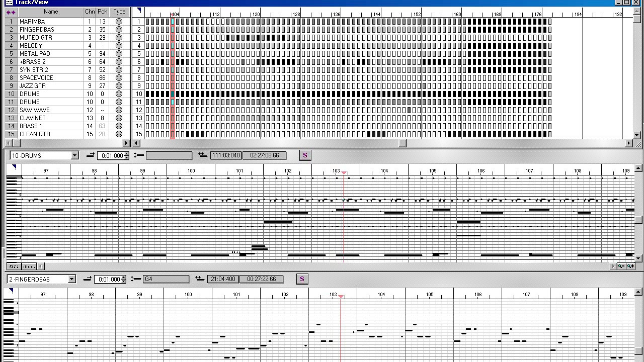Viewport: 644px width, 362px height.
Task: Switch DRUMS editor to controller display mode icon
Action: click(x=29, y=266)
